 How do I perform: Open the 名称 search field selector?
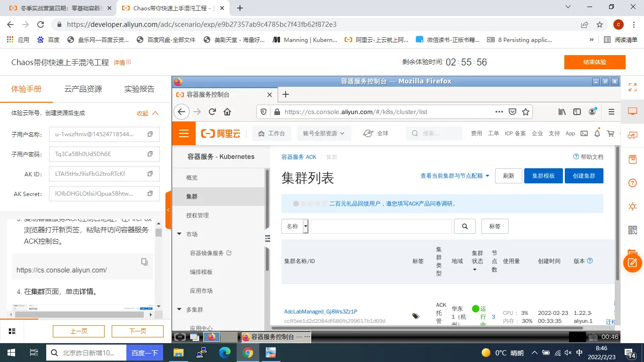click(x=295, y=226)
